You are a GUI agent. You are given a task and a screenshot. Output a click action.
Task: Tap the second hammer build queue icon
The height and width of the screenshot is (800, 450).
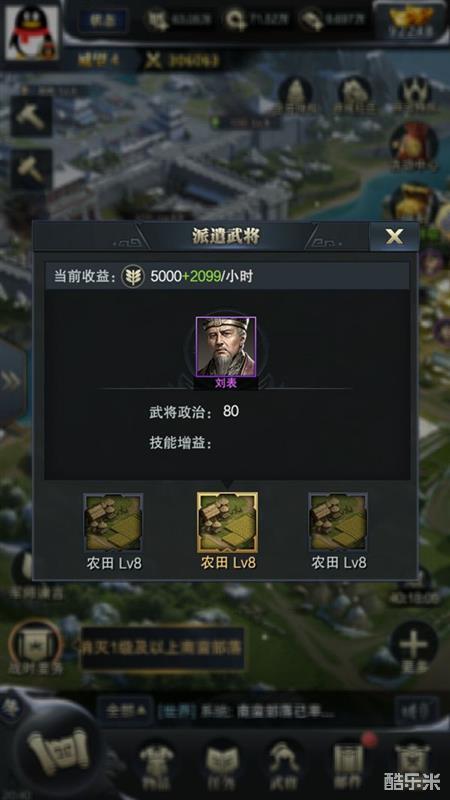tap(32, 169)
